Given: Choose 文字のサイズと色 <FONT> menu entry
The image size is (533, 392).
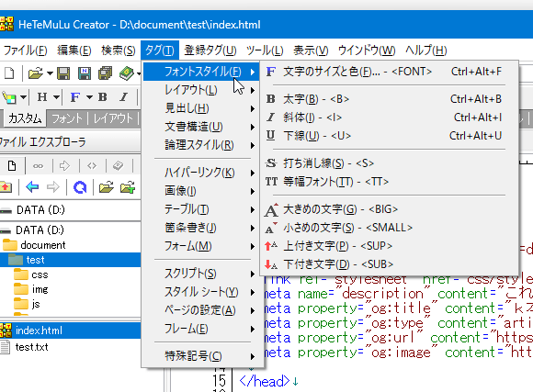Looking at the screenshot, I should 390,72.
